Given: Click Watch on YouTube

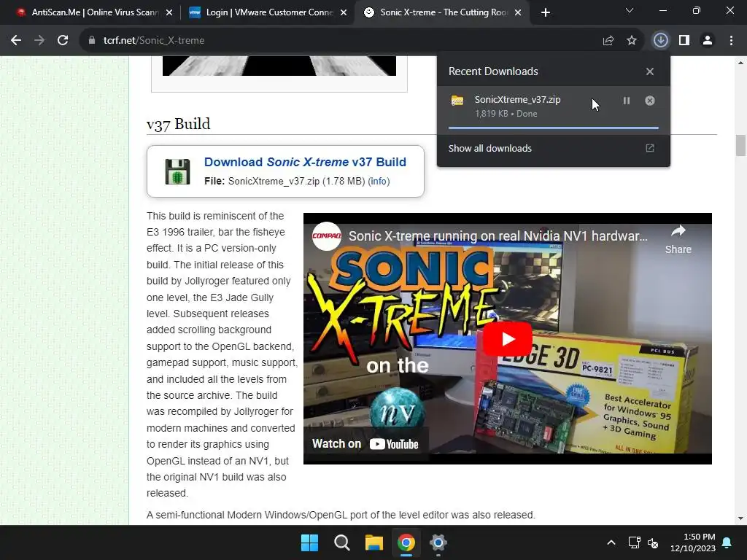Looking at the screenshot, I should [365, 444].
